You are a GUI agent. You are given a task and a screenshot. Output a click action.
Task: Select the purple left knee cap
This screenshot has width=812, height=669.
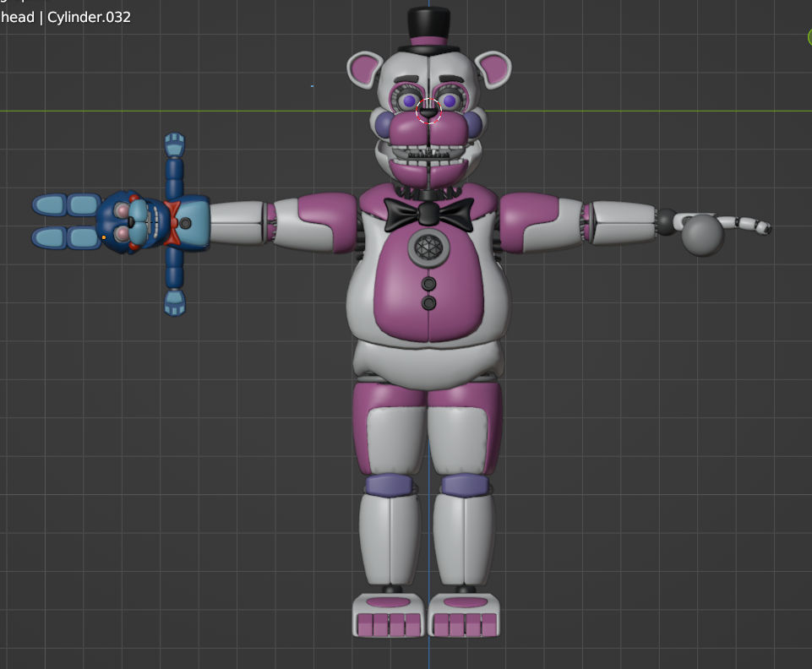tap(389, 485)
